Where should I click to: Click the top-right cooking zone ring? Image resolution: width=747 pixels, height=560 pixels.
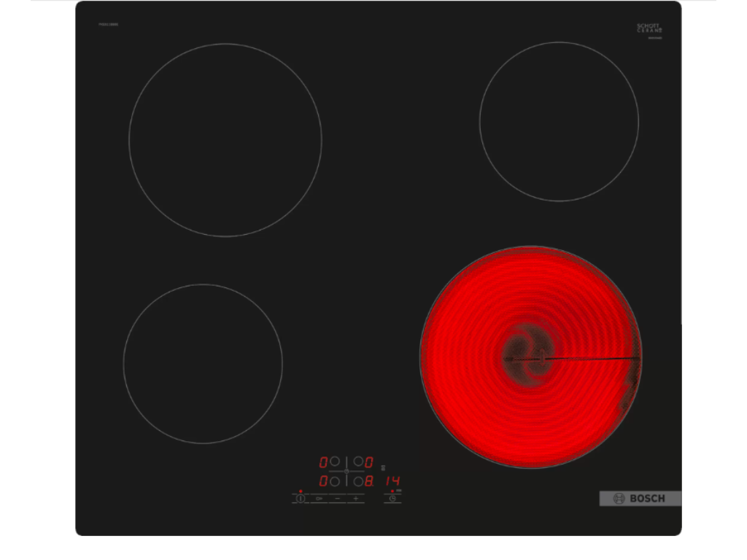pyautogui.click(x=559, y=122)
